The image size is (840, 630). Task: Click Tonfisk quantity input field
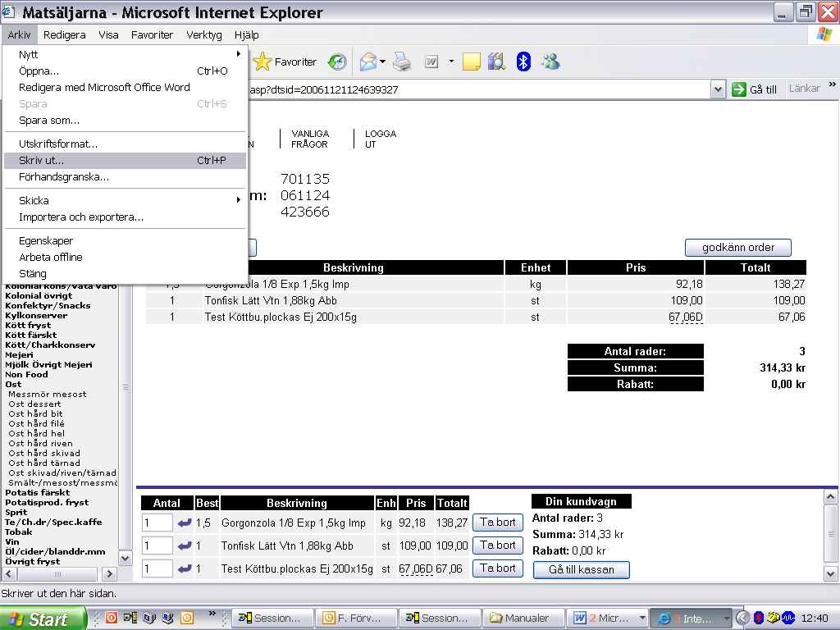click(157, 546)
